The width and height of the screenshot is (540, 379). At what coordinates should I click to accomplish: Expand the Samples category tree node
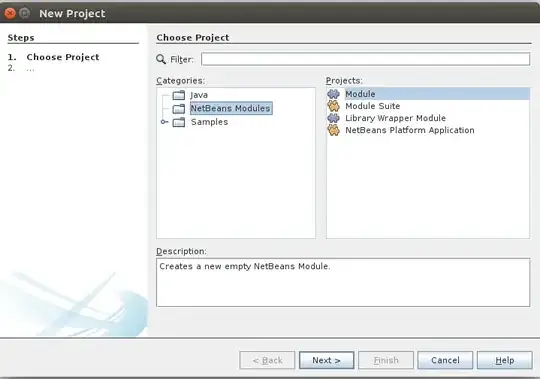point(164,122)
